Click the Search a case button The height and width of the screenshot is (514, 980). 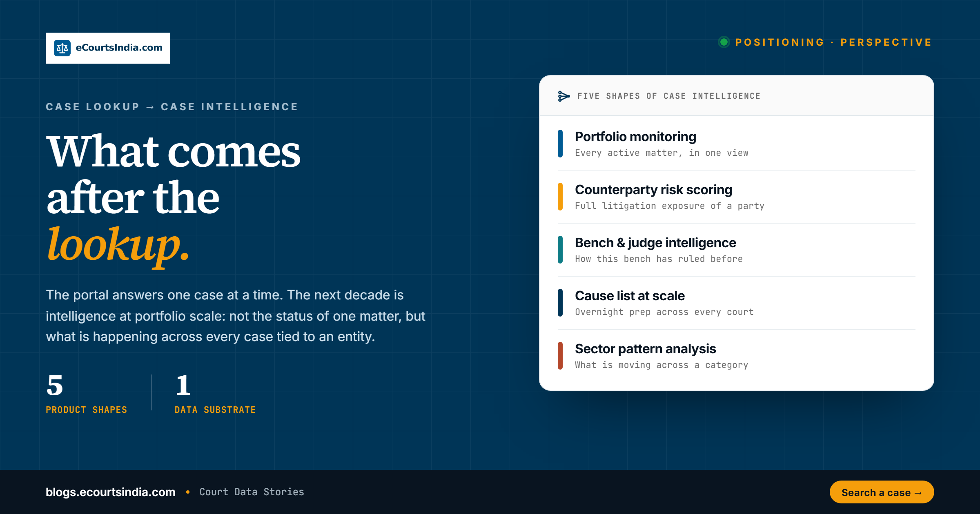882,492
